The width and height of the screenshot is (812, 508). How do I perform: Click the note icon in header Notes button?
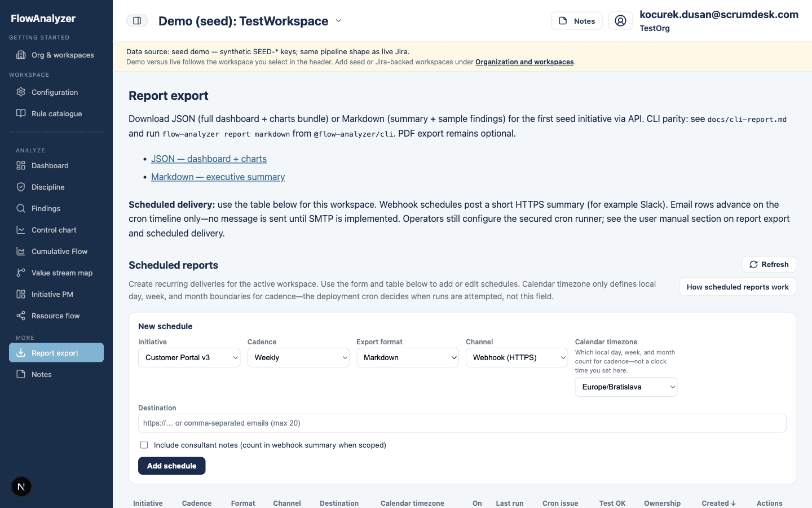563,21
